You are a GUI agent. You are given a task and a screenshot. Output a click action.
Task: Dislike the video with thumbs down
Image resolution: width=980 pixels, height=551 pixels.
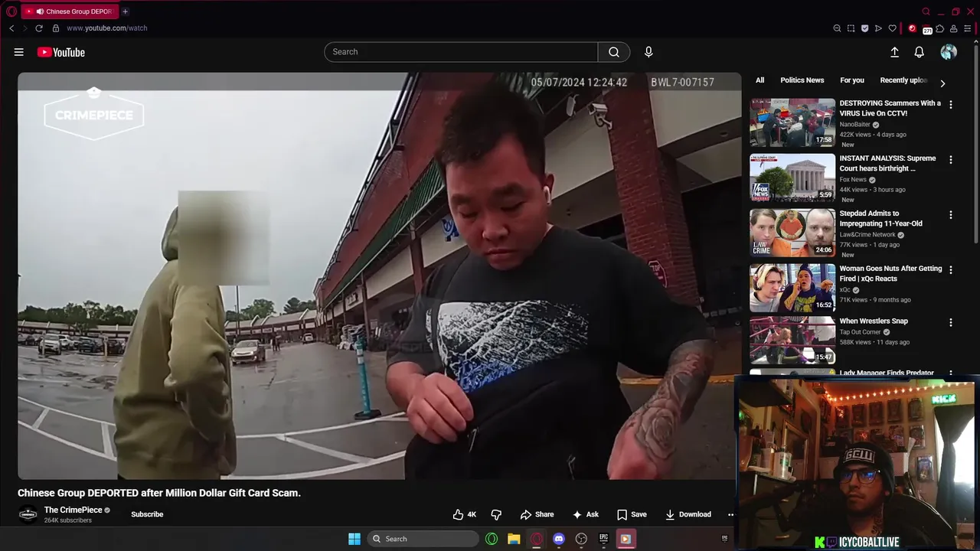496,514
